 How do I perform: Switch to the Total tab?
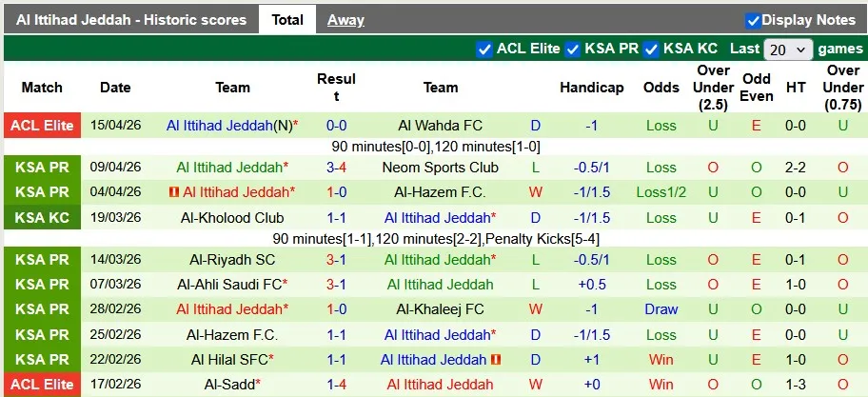287,19
